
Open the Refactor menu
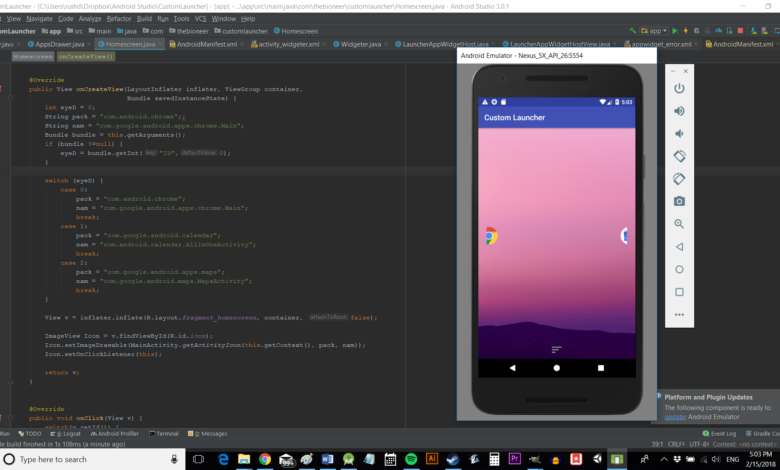[120, 18]
